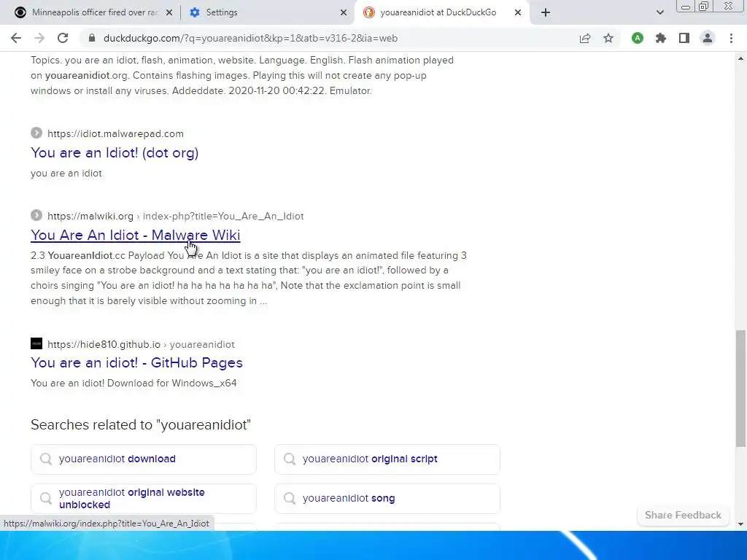
Task: Click the snippet with 'Addeddate. 2020-11-20'
Action: pos(242,75)
